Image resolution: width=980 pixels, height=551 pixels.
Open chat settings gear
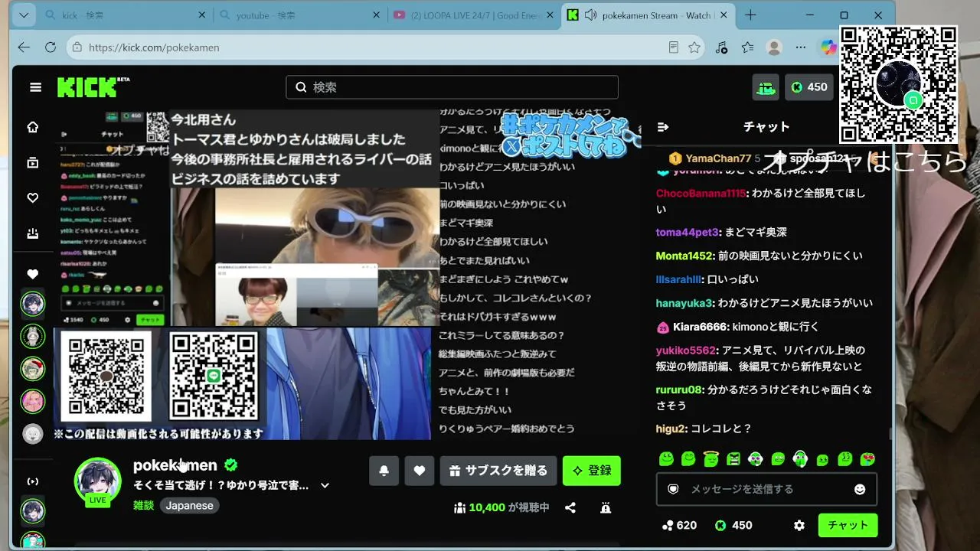tap(799, 526)
